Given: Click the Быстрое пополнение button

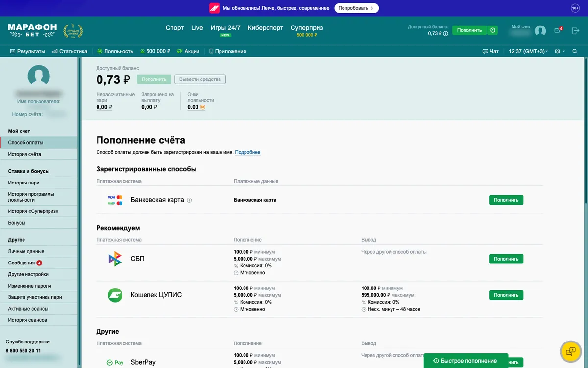Looking at the screenshot, I should 465,361.
